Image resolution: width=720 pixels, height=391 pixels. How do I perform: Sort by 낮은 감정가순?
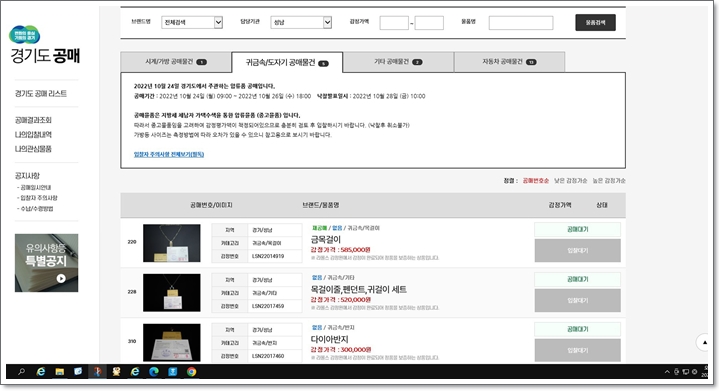[x=570, y=181]
